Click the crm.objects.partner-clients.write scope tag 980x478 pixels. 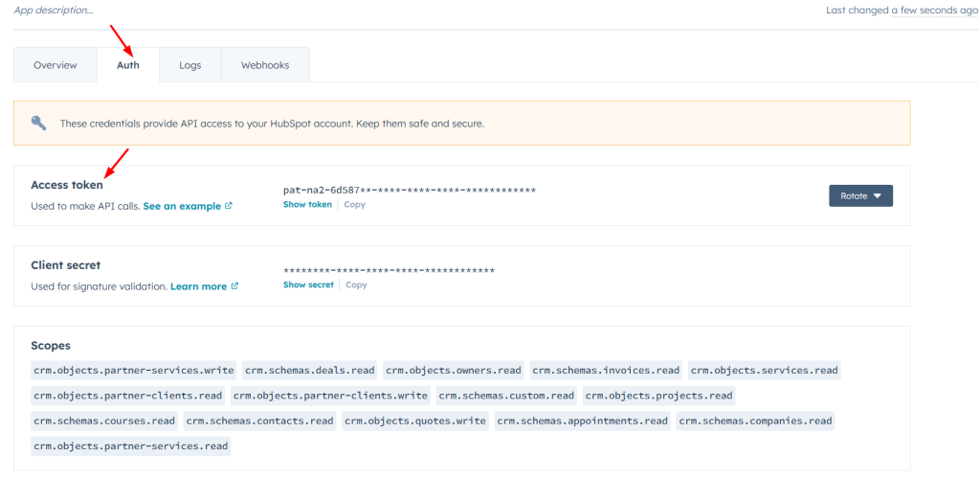coord(330,396)
